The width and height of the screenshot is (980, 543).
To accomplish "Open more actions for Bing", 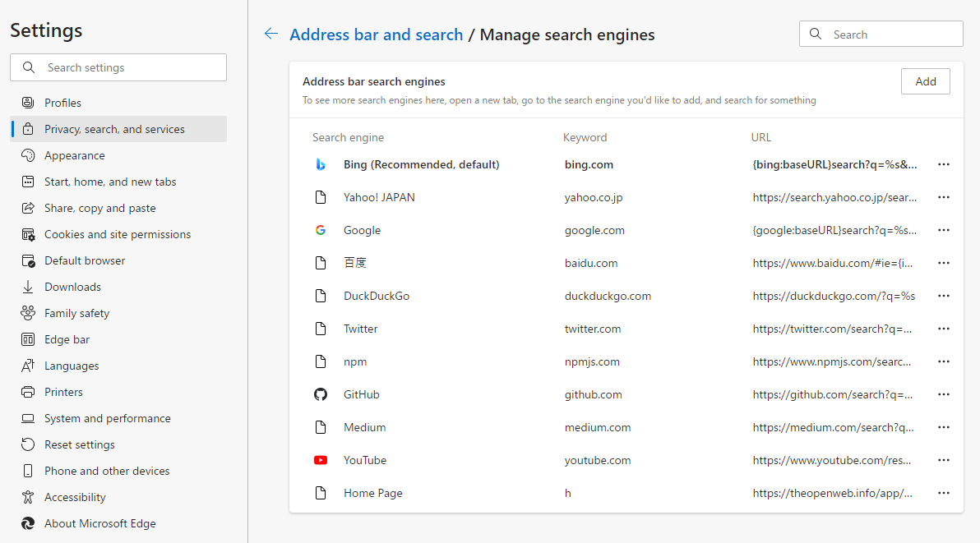I will tap(944, 164).
